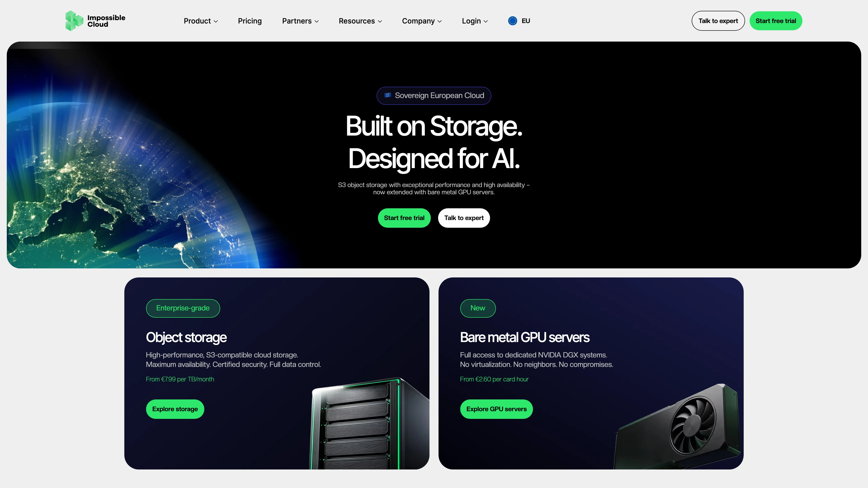Start free trial from the hero section
868x488 pixels.
[404, 218]
